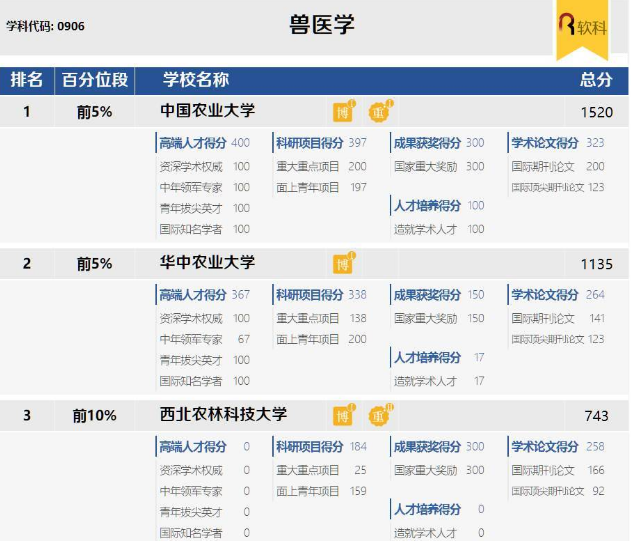This screenshot has height=541, width=631.
Task: Expand 科研项目得分 under 华中农业大学
Action: pyautogui.click(x=310, y=295)
